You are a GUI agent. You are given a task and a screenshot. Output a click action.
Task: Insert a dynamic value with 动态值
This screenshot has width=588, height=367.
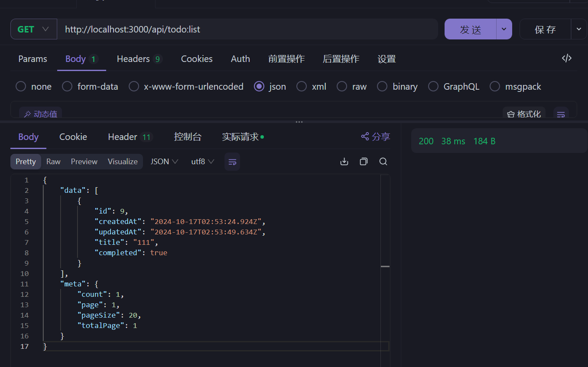coord(40,114)
